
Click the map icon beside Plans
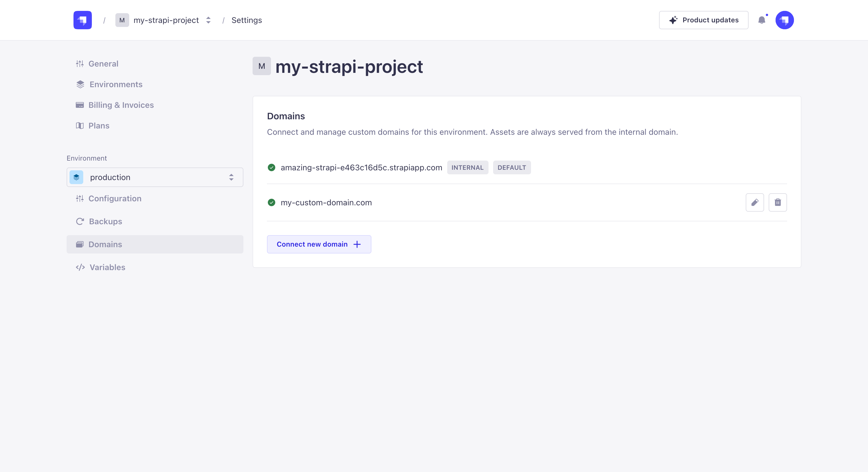(x=80, y=126)
